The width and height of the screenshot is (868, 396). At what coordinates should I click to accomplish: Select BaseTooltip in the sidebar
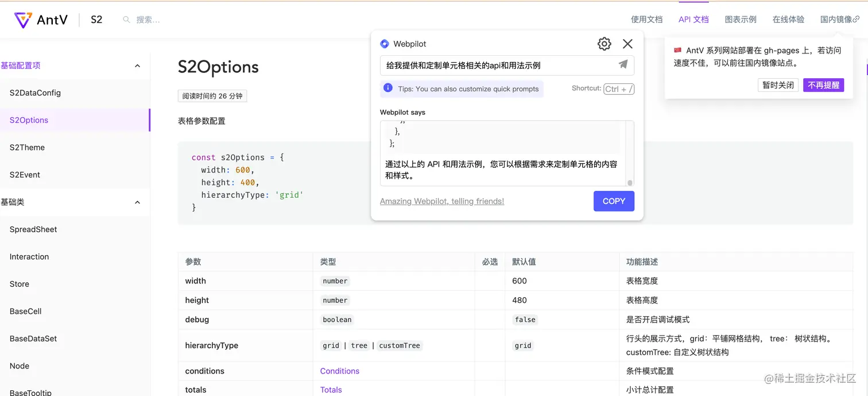click(x=75, y=391)
